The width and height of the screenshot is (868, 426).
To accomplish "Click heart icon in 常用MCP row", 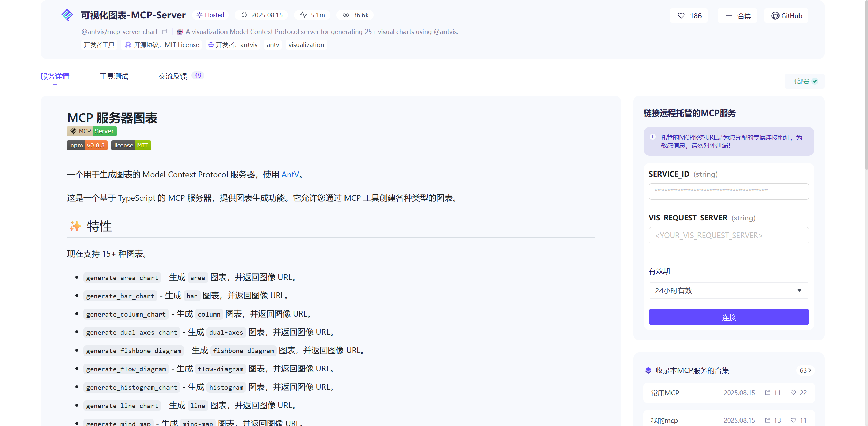I will tap(793, 393).
